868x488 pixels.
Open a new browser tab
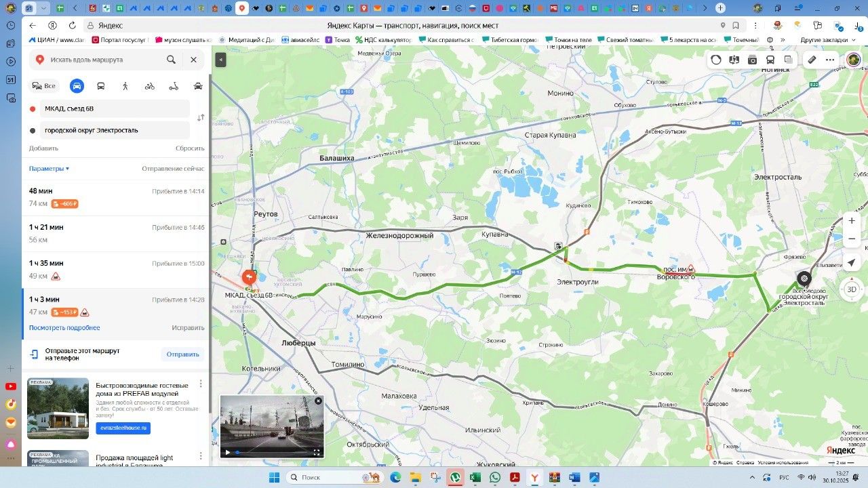coord(720,8)
